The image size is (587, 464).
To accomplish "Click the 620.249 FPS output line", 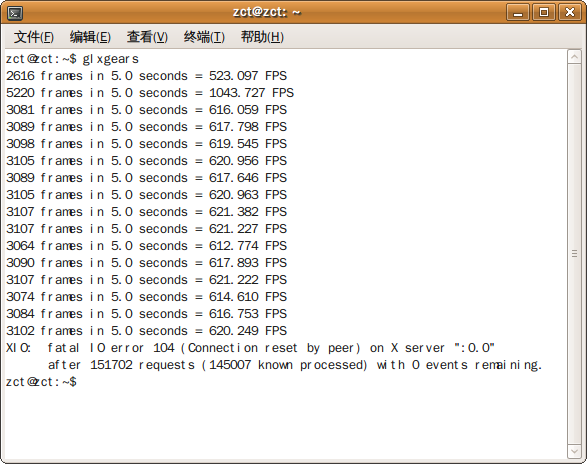I will (146, 331).
